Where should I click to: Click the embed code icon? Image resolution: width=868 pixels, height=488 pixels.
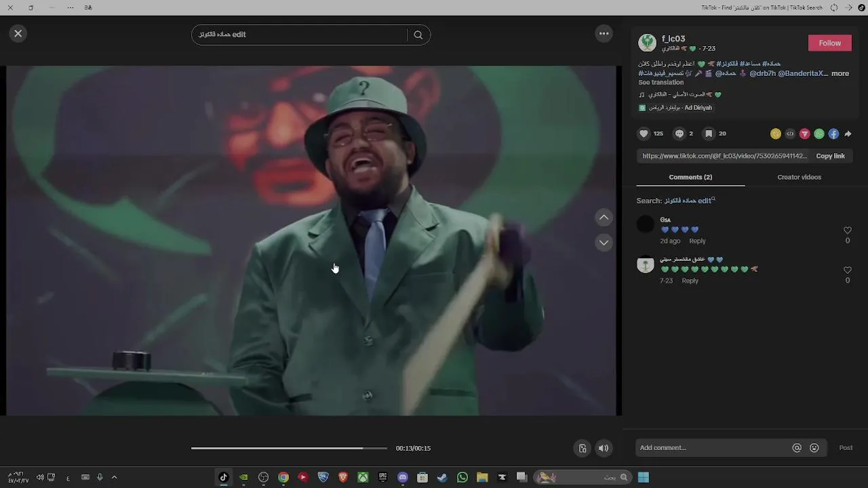(790, 134)
